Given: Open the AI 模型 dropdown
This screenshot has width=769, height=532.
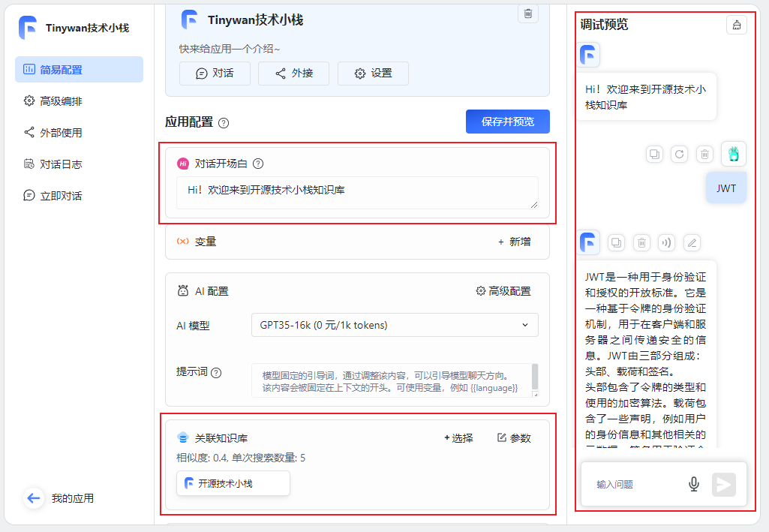Looking at the screenshot, I should point(394,325).
